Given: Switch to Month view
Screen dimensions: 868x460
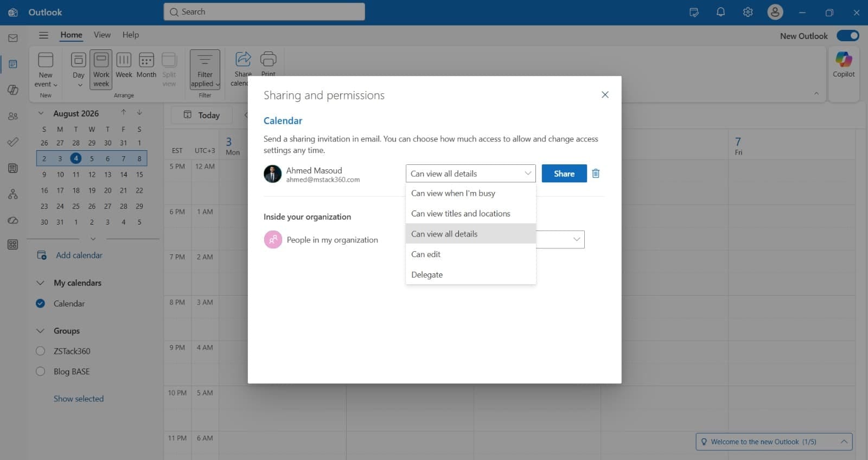Looking at the screenshot, I should pos(146,65).
